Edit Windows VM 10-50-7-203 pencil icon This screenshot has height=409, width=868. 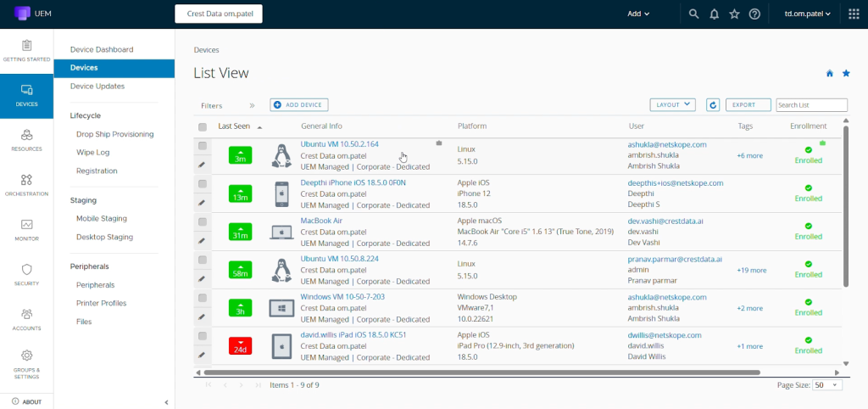(202, 317)
